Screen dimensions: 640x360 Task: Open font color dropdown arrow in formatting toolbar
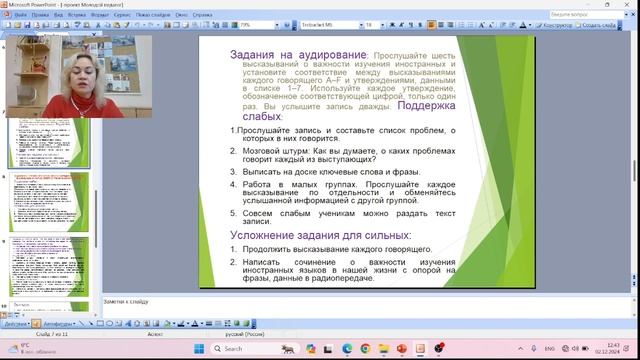point(529,25)
